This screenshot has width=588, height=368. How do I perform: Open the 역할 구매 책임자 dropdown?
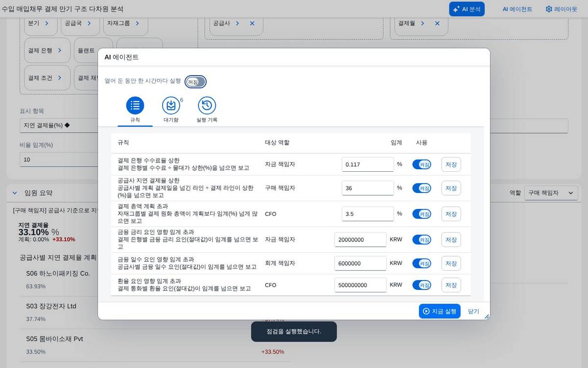tap(551, 193)
